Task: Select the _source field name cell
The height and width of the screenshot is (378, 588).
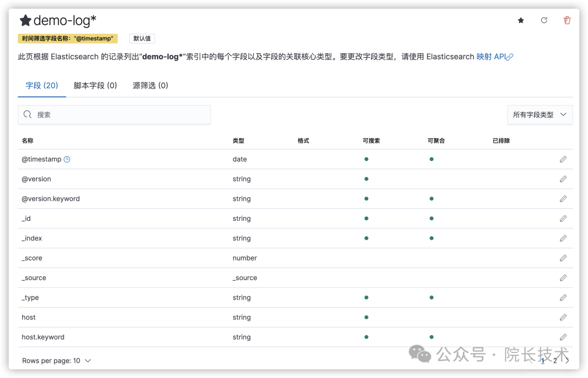Action: 34,277
